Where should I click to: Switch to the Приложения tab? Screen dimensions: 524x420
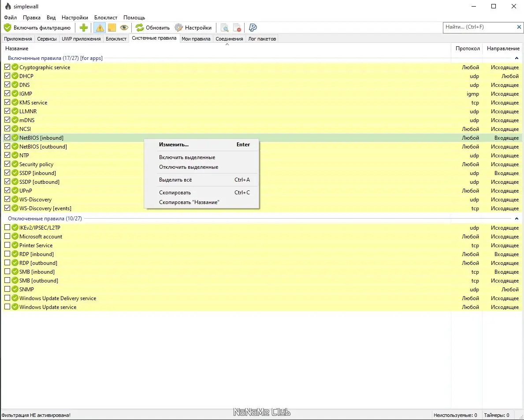click(x=18, y=39)
